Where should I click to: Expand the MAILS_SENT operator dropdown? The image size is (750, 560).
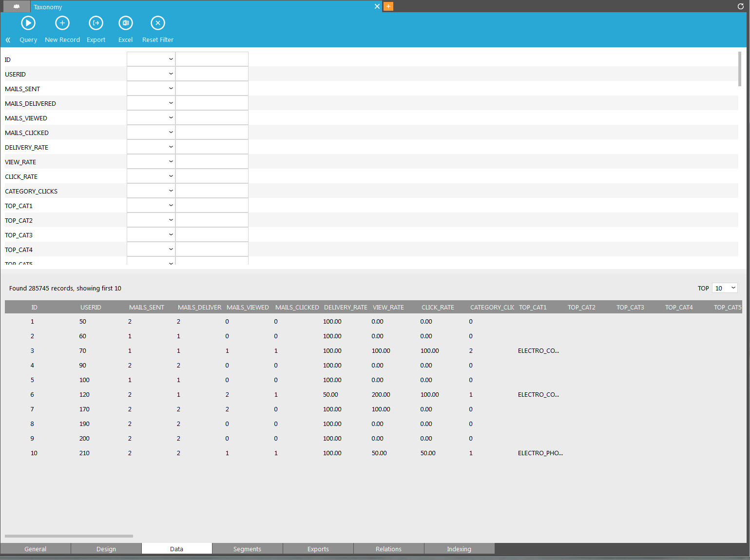point(151,89)
